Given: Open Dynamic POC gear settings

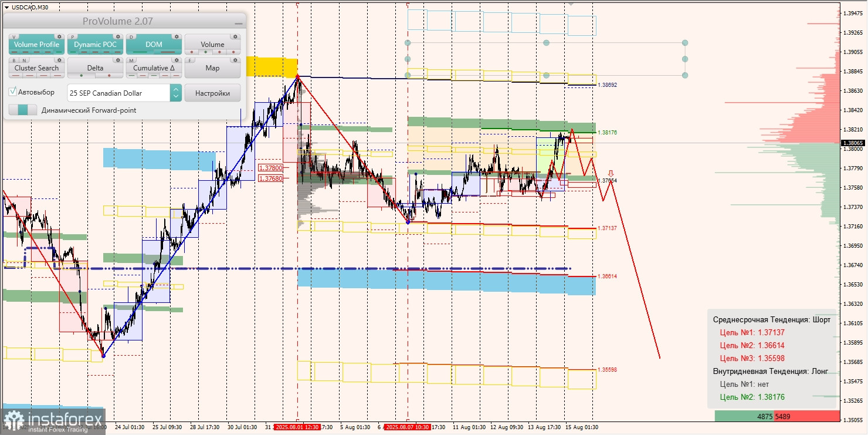Looking at the screenshot, I should point(118,36).
